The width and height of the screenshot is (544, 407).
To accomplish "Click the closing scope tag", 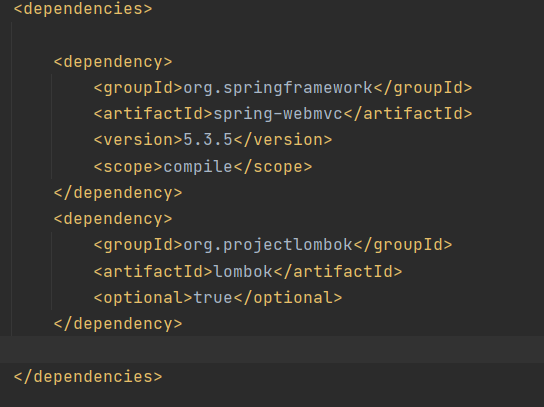I will [273, 167].
